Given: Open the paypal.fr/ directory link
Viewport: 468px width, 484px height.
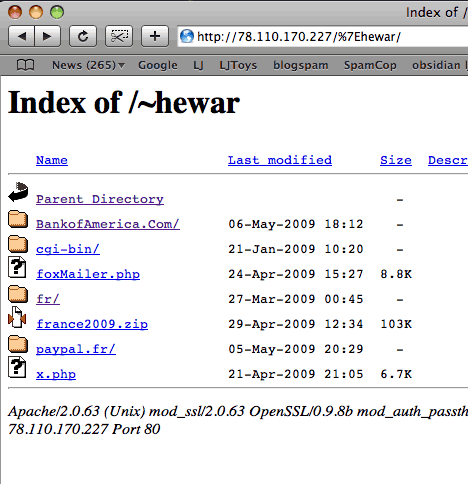Looking at the screenshot, I should point(76,349).
